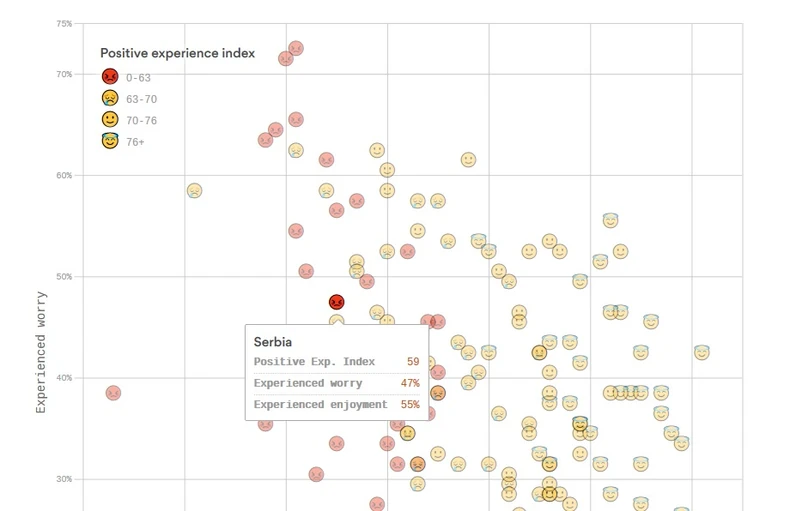790x511 pixels.
Task: Click the "Positive experience index" legend title
Action: (177, 53)
